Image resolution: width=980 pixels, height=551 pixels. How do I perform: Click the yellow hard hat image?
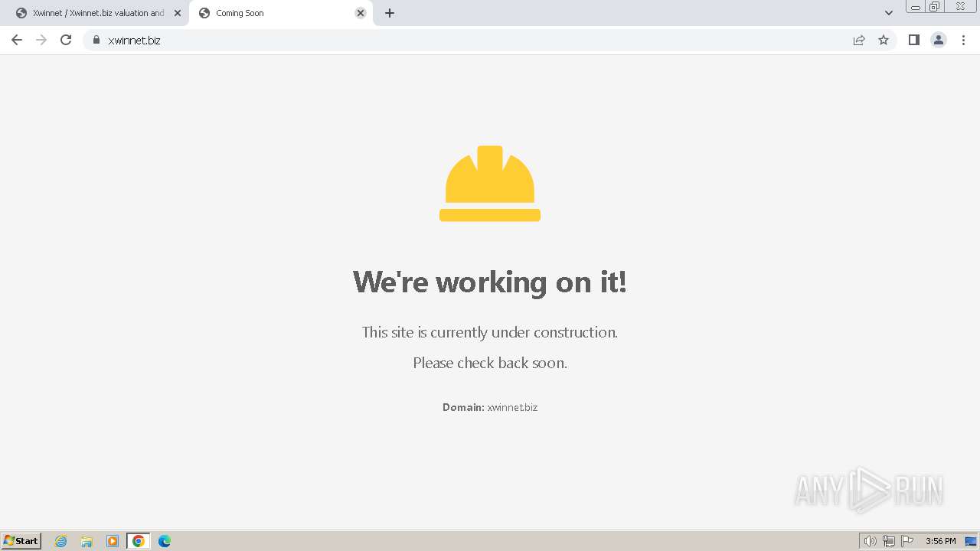point(490,184)
